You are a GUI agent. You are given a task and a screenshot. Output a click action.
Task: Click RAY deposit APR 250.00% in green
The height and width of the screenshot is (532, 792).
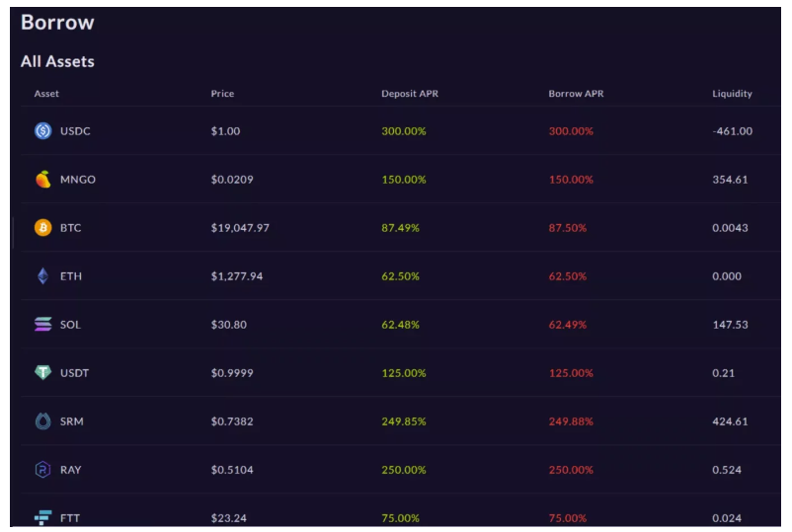(x=404, y=470)
